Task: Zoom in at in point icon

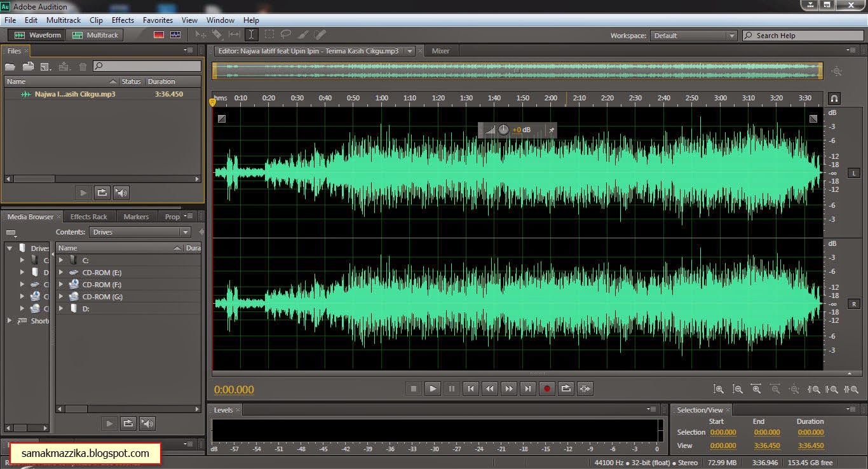Action: [814, 389]
